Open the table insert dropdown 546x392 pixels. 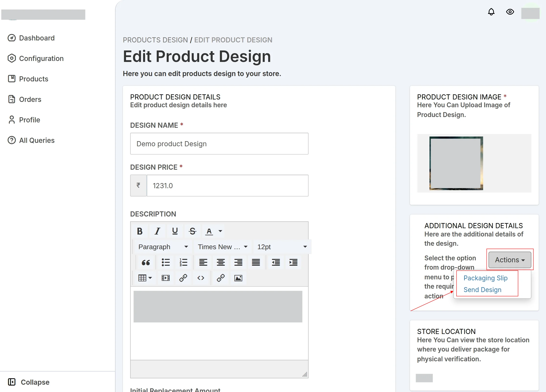(x=145, y=278)
